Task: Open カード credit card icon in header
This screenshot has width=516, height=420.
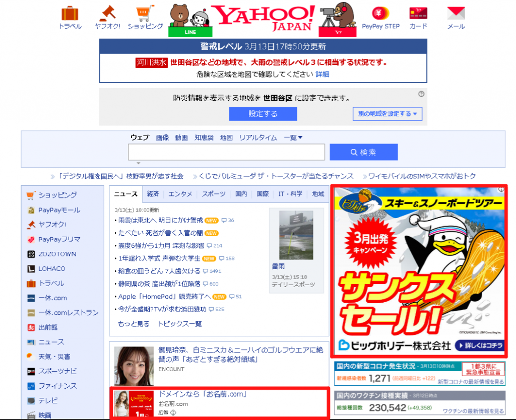Action: [x=418, y=14]
